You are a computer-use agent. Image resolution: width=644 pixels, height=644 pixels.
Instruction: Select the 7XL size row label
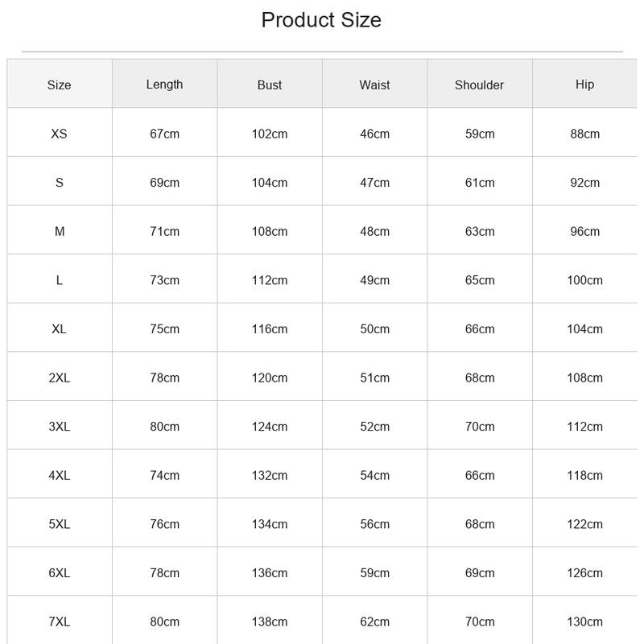click(59, 621)
